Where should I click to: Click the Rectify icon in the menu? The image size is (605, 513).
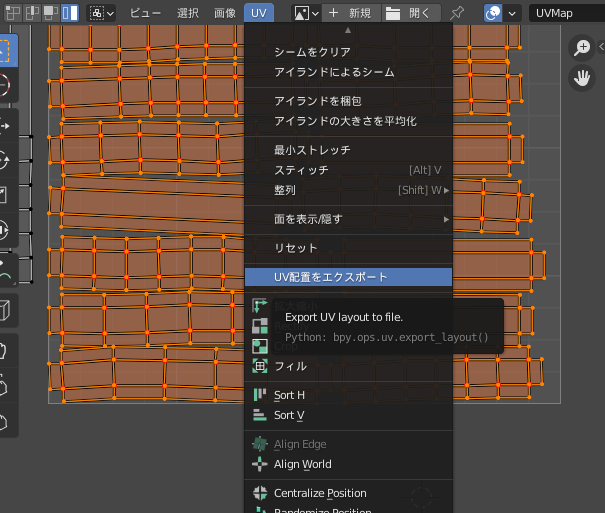pos(260,326)
